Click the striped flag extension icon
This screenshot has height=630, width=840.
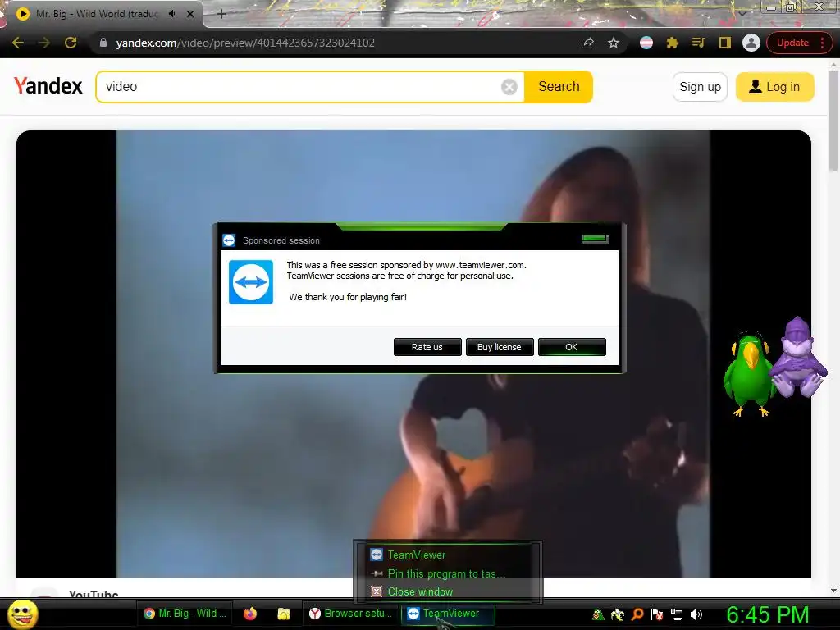[x=646, y=43]
